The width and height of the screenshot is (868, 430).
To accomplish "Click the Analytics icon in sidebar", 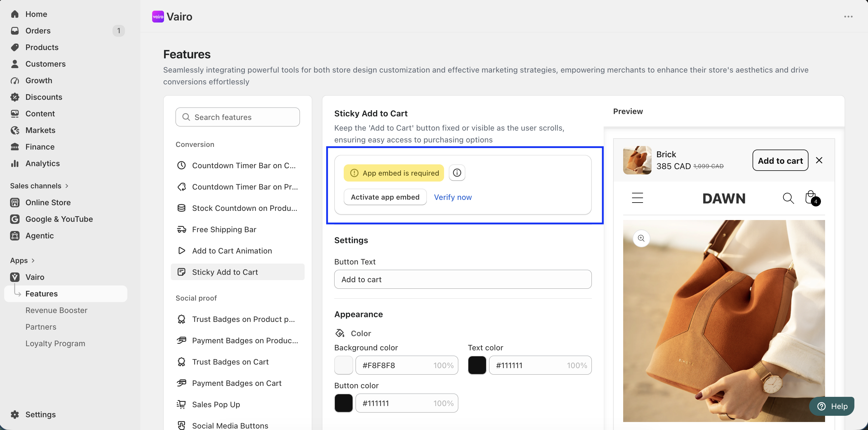I will point(15,163).
